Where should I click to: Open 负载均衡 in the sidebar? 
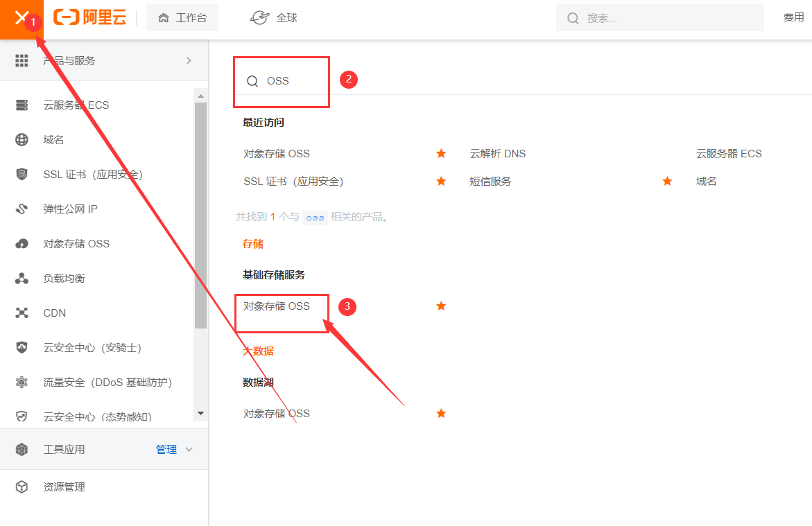click(x=64, y=279)
